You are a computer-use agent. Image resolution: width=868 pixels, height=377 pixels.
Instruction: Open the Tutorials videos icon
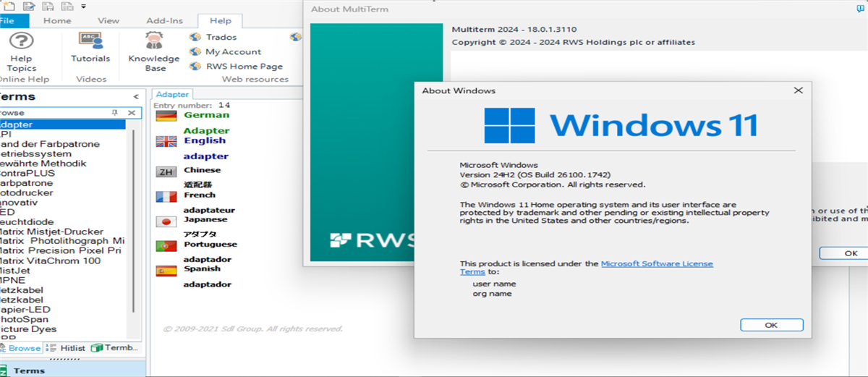pyautogui.click(x=90, y=41)
